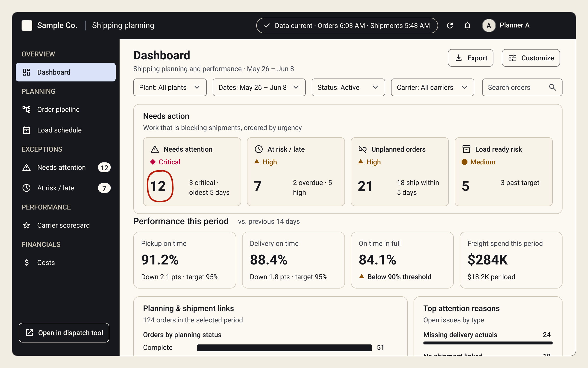This screenshot has height=368, width=588.
Task: Click the 84.1% On time in full value
Action: [x=378, y=260]
